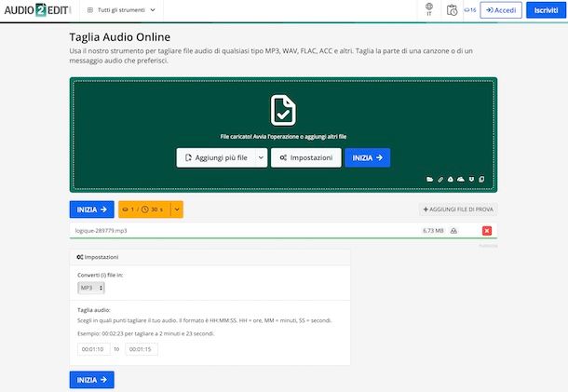
Task: Add file from URL link icon
Action: tap(440, 180)
